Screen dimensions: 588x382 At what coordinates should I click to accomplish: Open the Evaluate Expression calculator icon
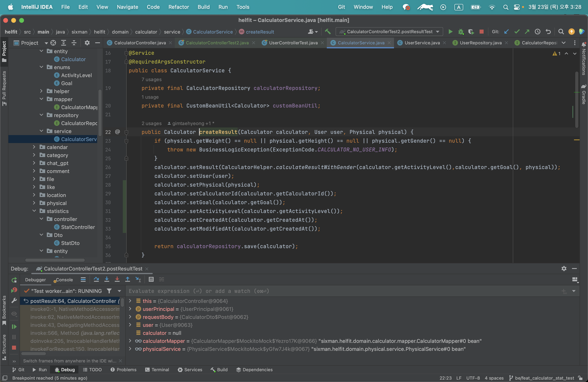(x=151, y=279)
